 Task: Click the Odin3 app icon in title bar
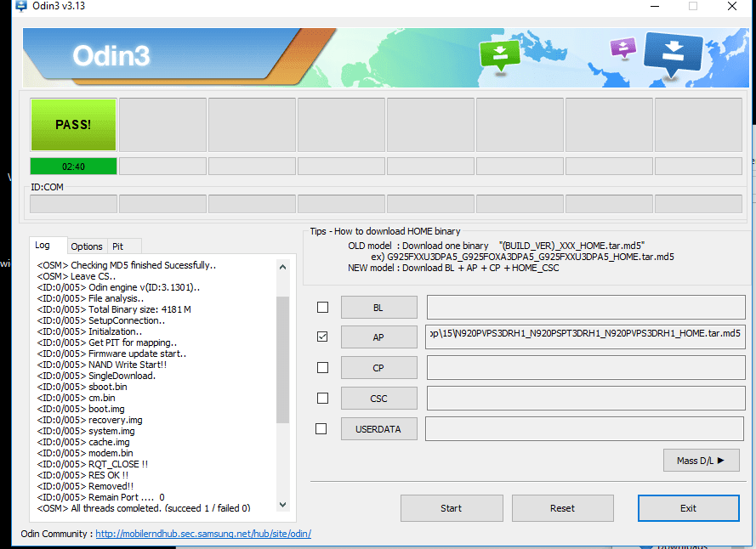[21, 6]
